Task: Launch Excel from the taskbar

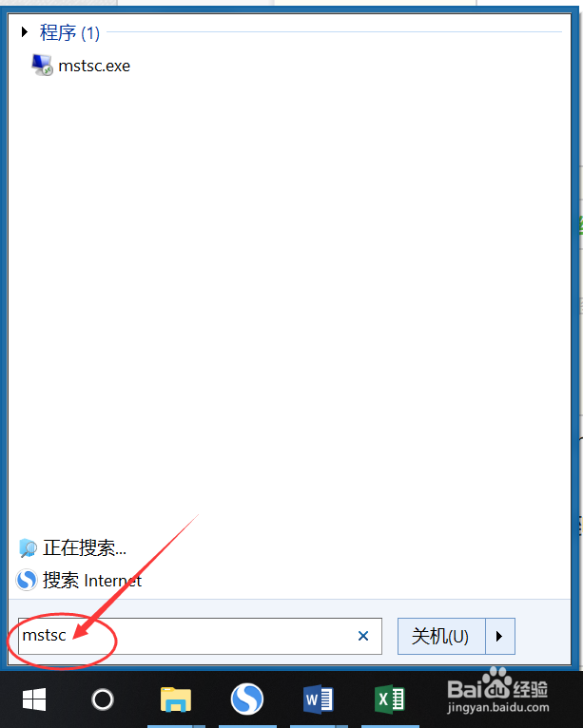Action: pos(390,699)
